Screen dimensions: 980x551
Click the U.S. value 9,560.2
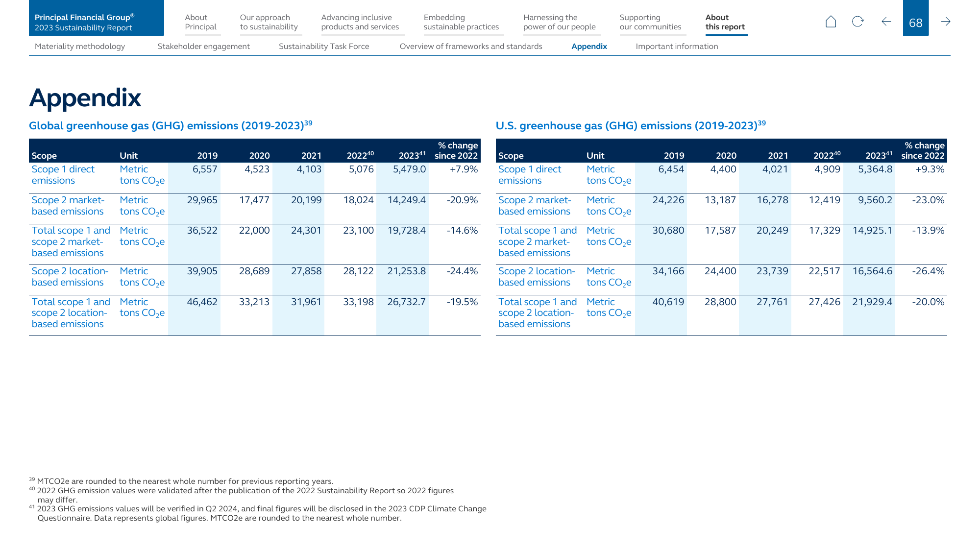tap(875, 200)
